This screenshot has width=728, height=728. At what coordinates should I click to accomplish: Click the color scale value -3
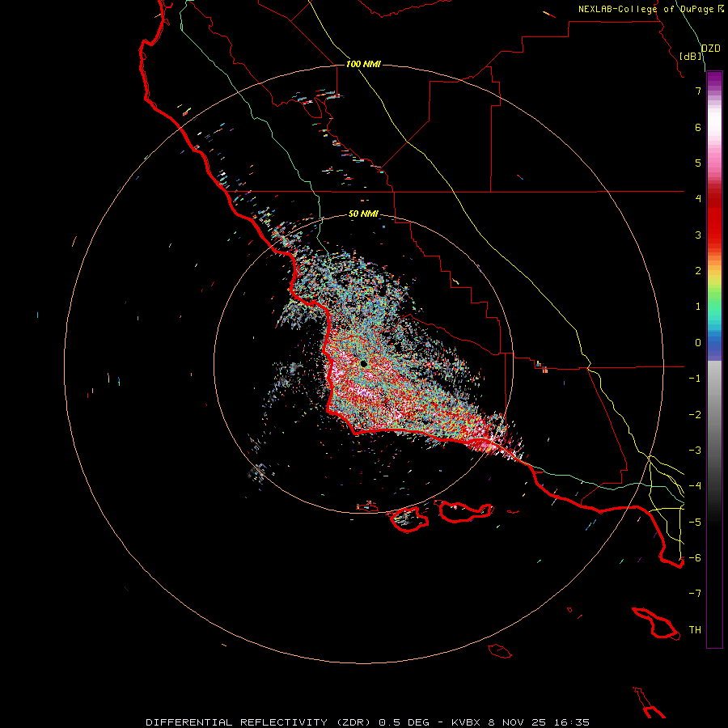(x=695, y=451)
